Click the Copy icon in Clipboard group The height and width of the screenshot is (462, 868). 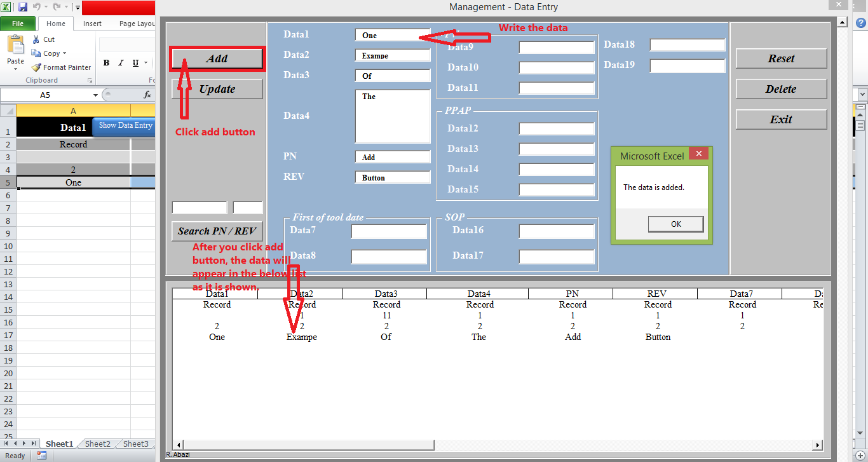point(36,53)
